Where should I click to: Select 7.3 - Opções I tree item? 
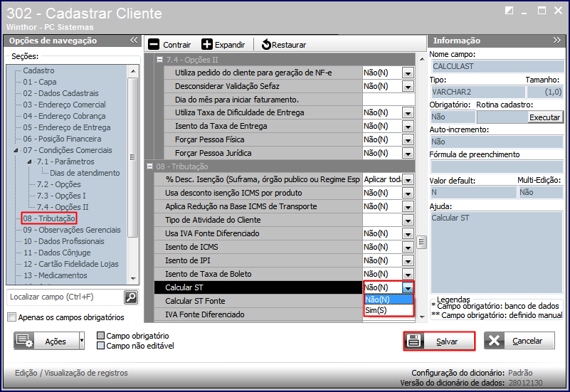(x=61, y=196)
